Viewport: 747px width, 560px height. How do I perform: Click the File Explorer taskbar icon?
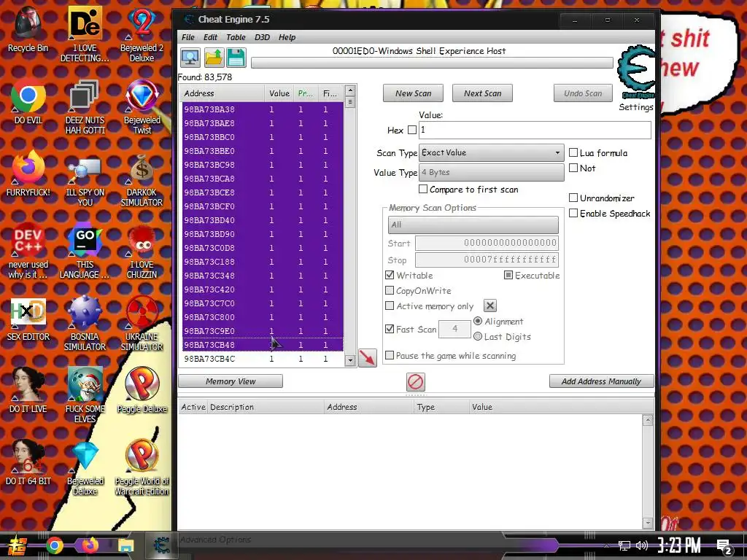125,545
